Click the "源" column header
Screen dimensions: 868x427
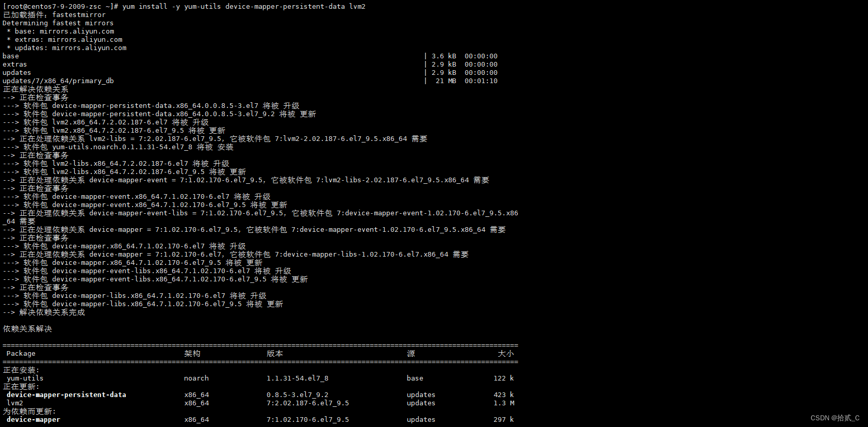(x=411, y=354)
